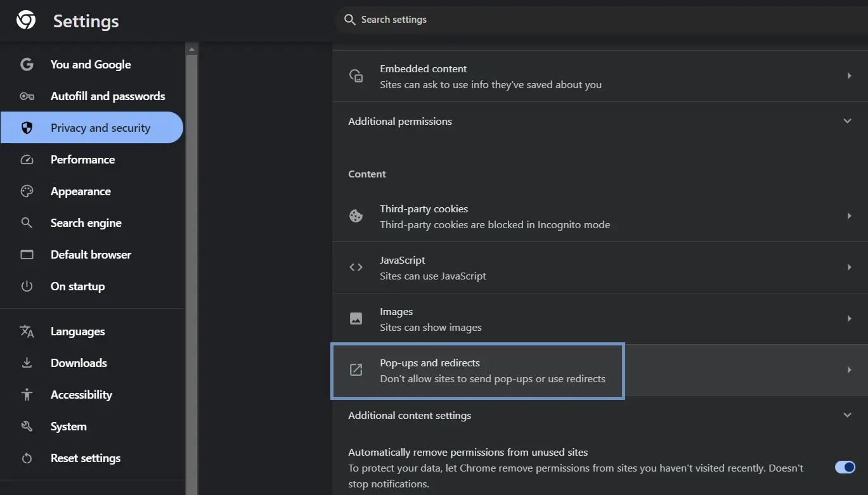Screen dimensions: 868x495
Task: Click the Third-party cookies cookie icon
Action: pyautogui.click(x=356, y=216)
